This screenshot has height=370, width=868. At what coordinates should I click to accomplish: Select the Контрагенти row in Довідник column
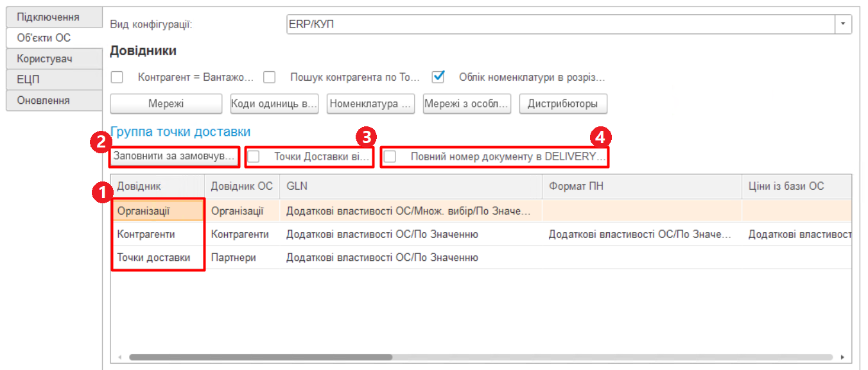coord(146,235)
